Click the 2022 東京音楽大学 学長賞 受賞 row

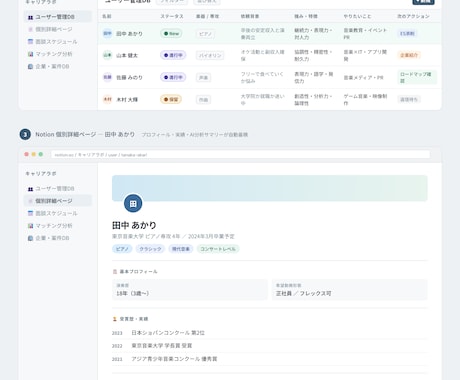270,346
